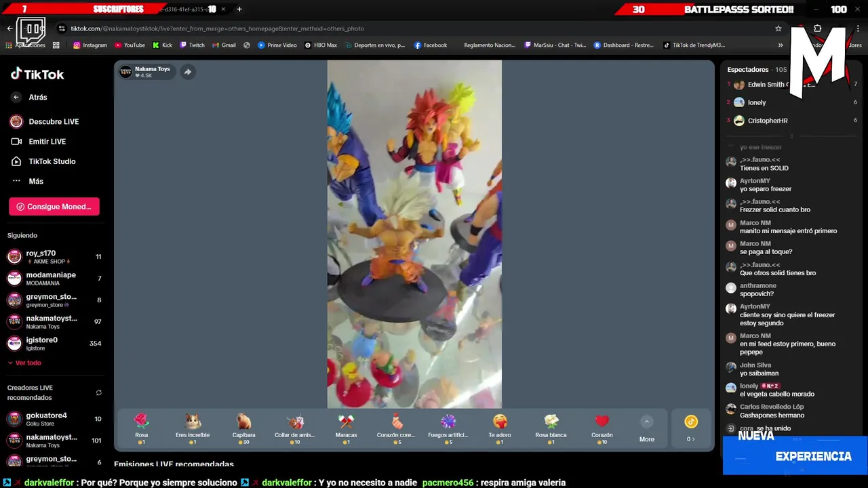Open Nakama Toys streamer profile avatar

[x=126, y=72]
